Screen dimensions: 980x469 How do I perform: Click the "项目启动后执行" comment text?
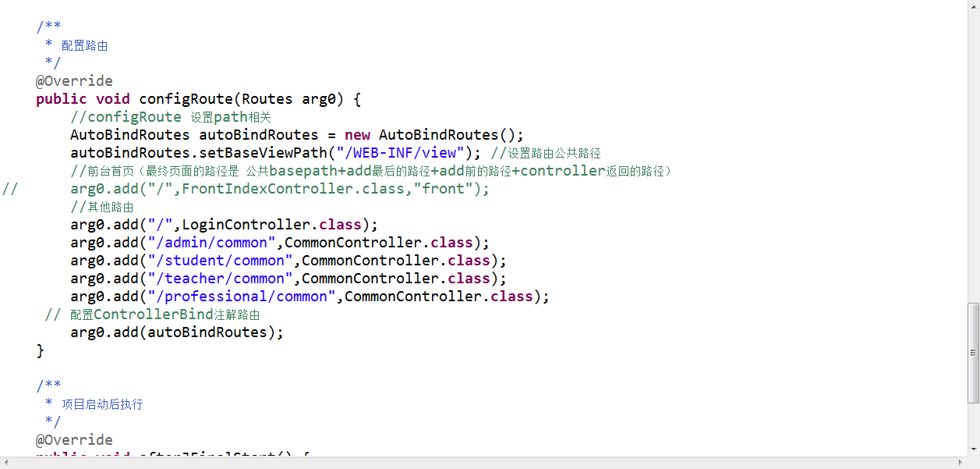[x=102, y=404]
